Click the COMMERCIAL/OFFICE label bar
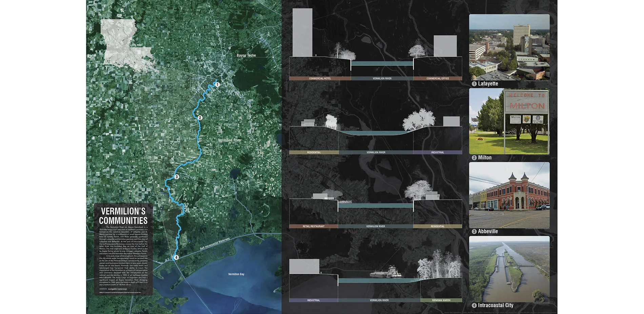The height and width of the screenshot is (314, 644). [437, 79]
